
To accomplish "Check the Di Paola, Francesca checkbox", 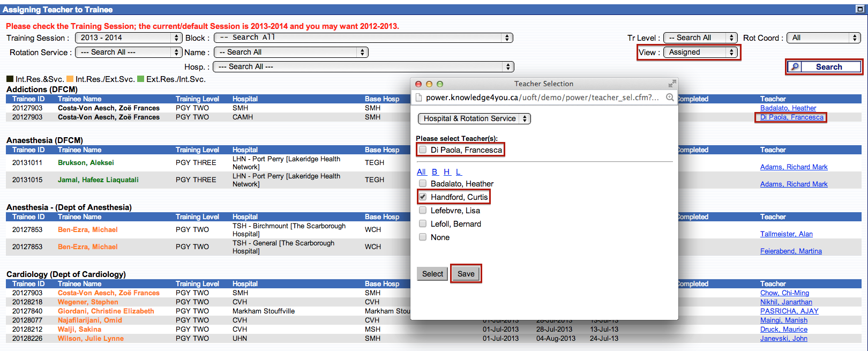I will point(423,150).
